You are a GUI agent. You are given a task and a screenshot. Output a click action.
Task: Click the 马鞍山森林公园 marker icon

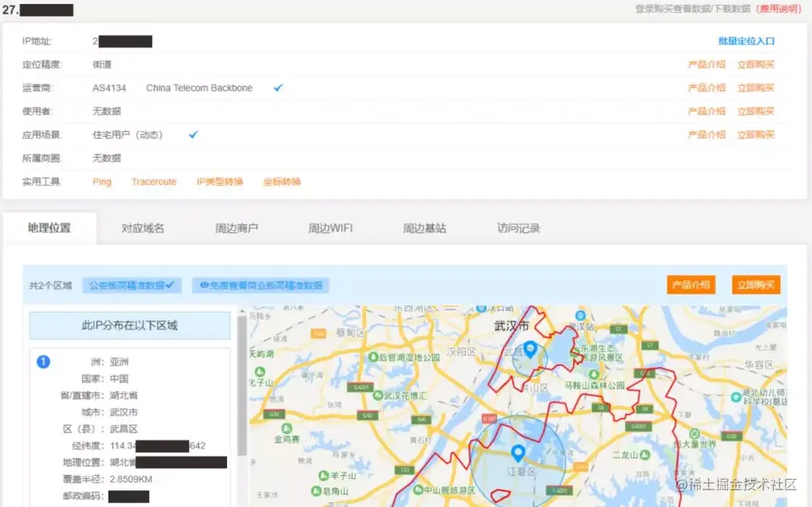pos(594,374)
